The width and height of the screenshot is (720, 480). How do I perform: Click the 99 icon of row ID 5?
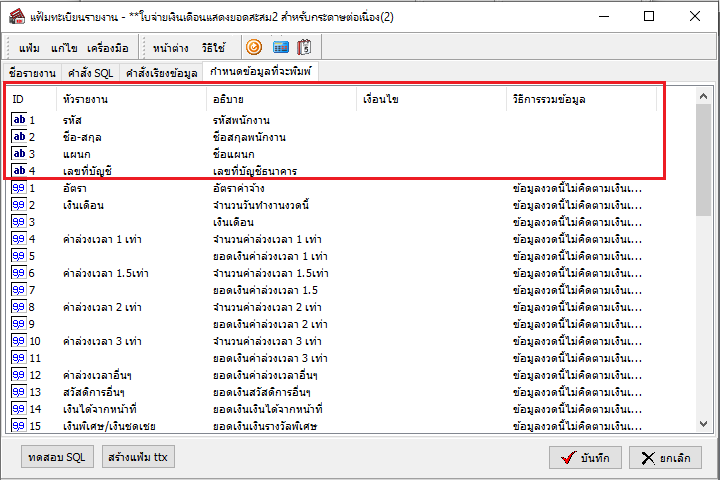(x=19, y=256)
